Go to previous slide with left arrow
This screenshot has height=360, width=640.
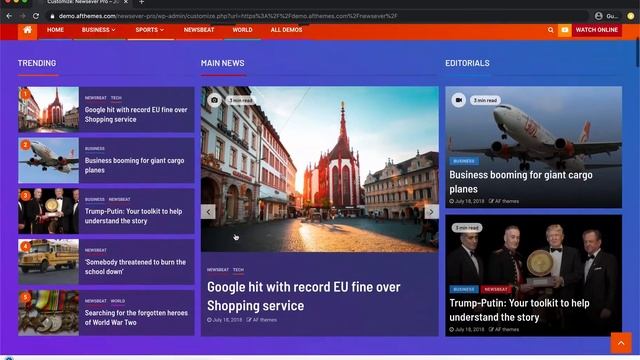[x=208, y=212]
